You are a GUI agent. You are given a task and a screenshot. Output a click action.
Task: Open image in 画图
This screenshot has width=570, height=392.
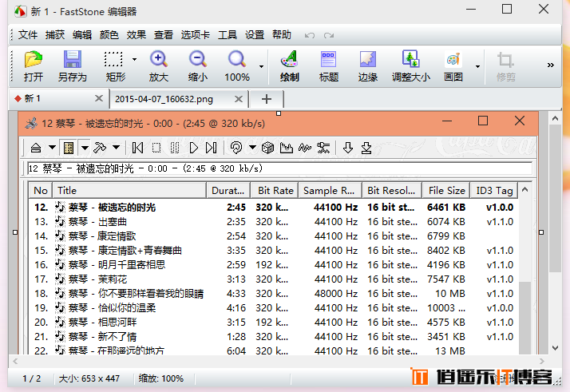point(453,66)
